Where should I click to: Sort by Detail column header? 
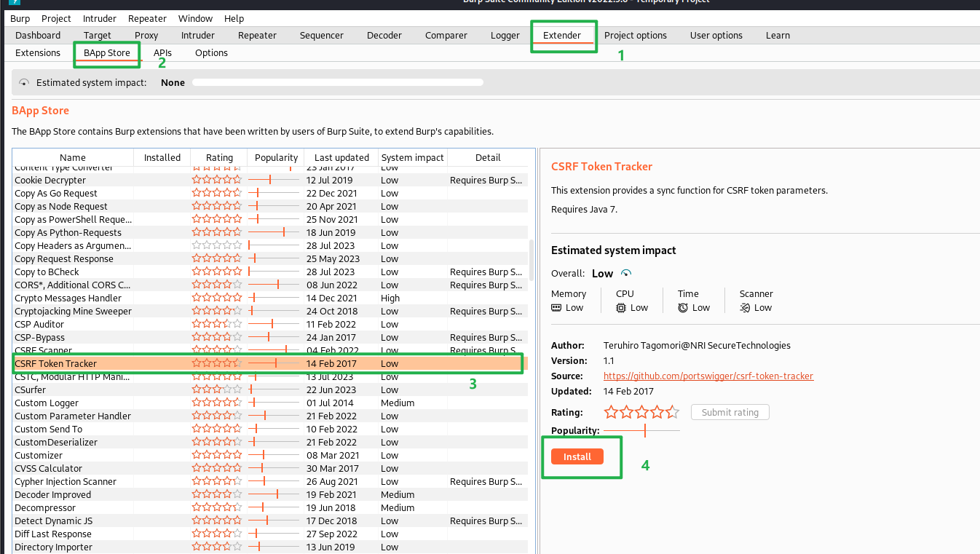tap(488, 157)
